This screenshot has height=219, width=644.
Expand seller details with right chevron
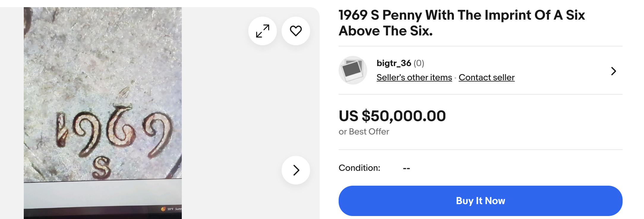[x=614, y=71]
